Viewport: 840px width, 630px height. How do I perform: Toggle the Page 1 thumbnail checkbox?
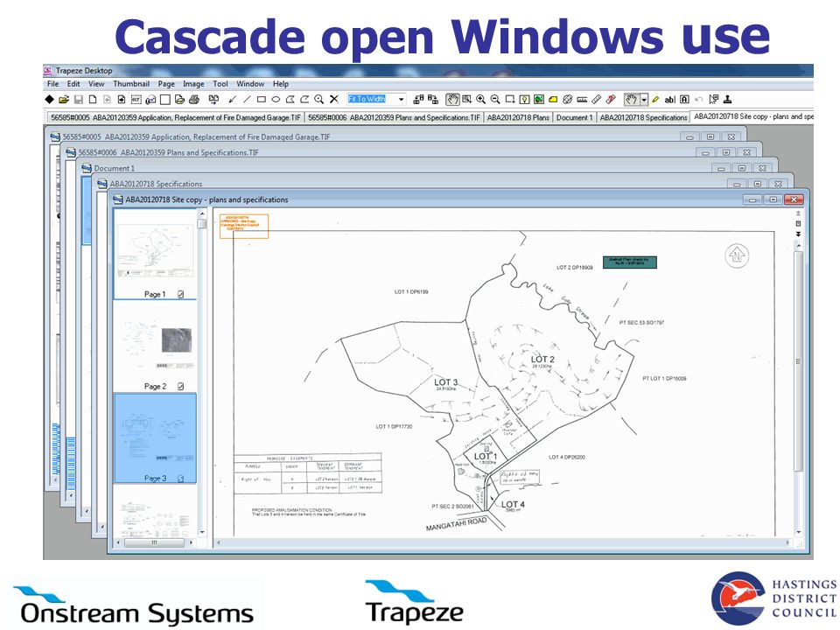coord(180,294)
